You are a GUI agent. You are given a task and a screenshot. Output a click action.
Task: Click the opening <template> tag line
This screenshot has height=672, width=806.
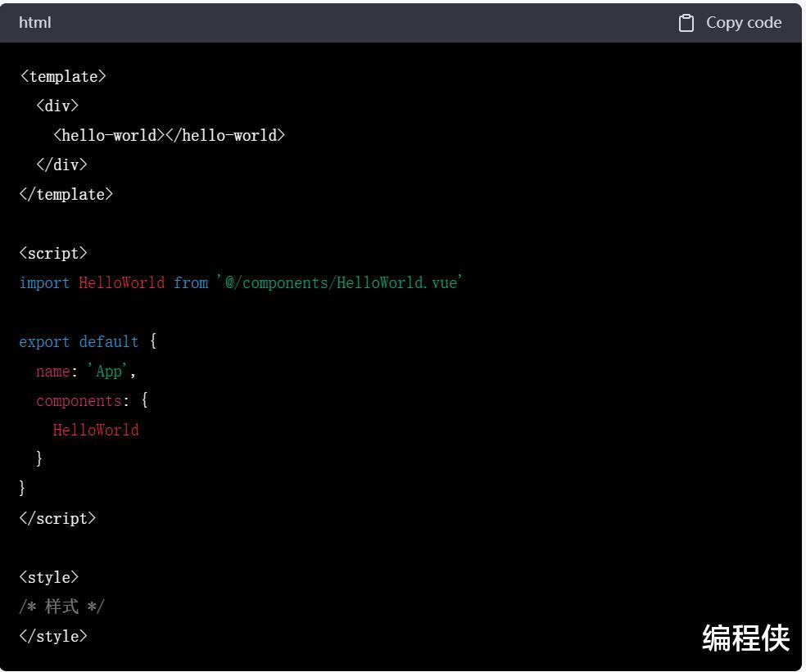tap(63, 77)
